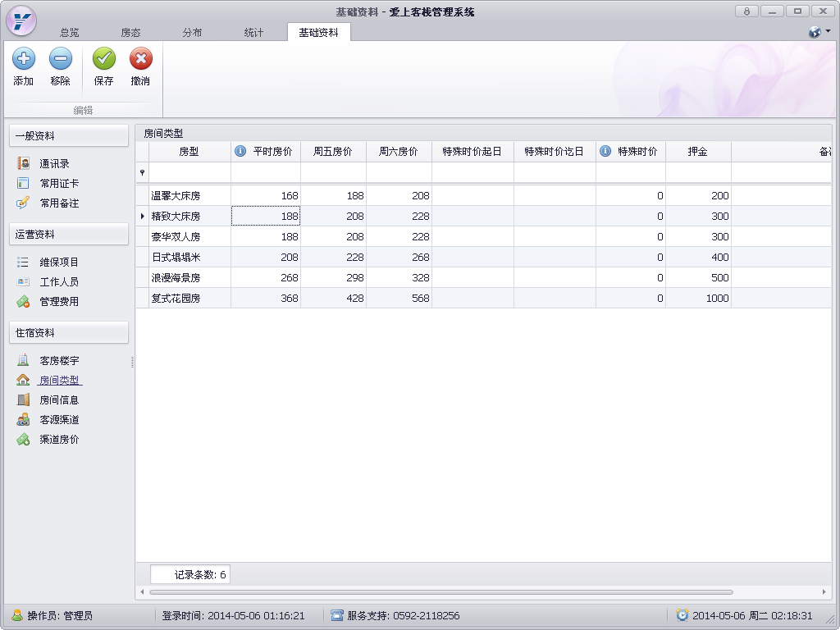Open 通讯录 address book in sidebar

pos(54,164)
